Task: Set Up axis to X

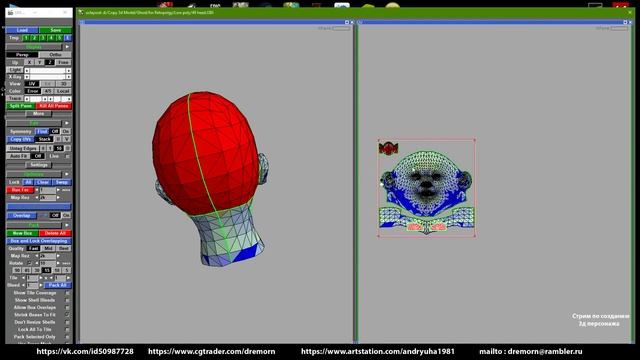Action: tap(29, 62)
